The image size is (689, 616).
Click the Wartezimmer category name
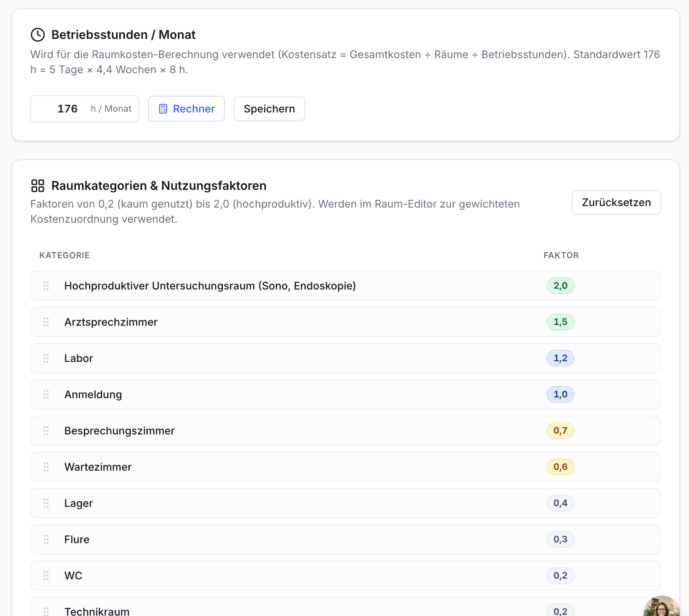tap(98, 467)
